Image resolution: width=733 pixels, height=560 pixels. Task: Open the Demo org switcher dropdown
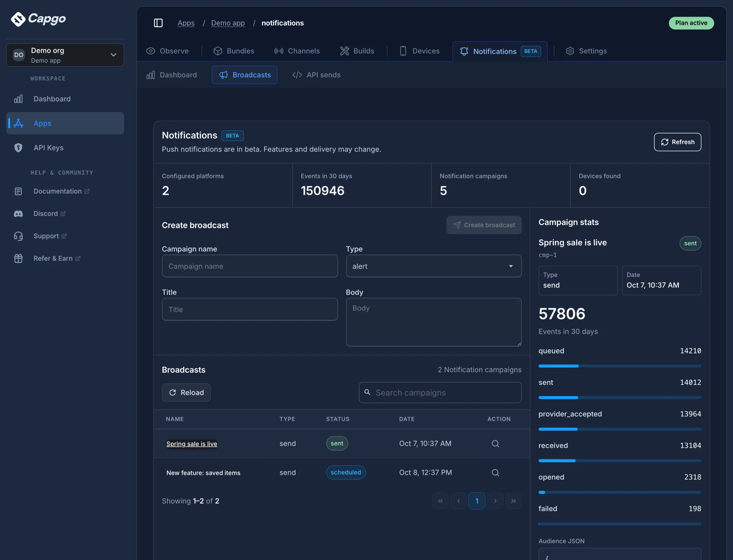[x=65, y=55]
